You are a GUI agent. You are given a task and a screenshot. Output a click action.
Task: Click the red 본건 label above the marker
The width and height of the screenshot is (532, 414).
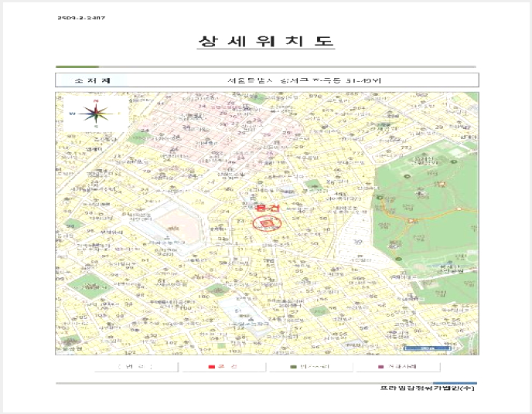click(267, 208)
